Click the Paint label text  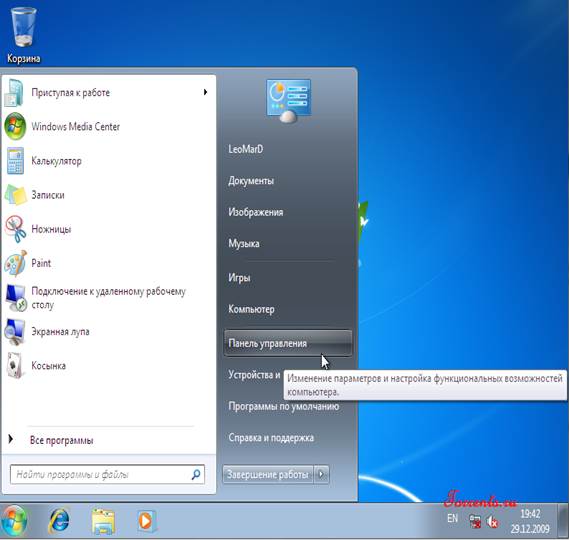coord(41,263)
